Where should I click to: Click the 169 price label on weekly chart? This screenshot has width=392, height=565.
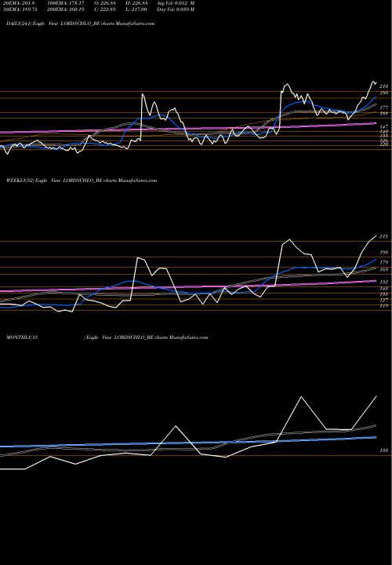click(383, 269)
